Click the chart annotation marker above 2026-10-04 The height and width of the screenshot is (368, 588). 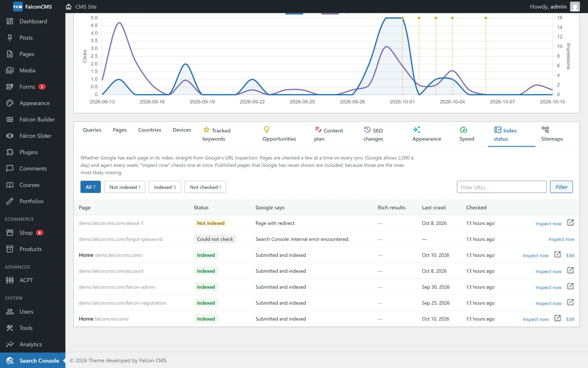click(452, 18)
